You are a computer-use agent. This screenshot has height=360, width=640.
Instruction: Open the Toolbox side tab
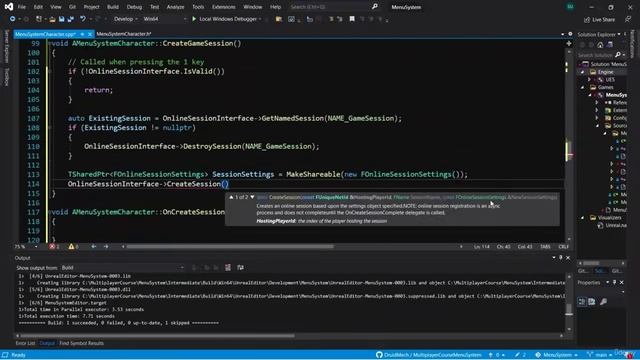[x=6, y=77]
